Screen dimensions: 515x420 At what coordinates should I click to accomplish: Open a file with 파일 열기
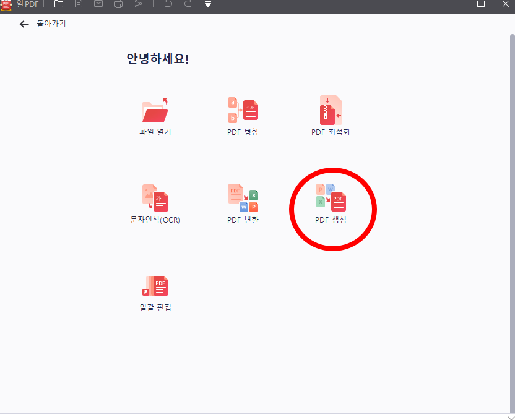point(154,115)
